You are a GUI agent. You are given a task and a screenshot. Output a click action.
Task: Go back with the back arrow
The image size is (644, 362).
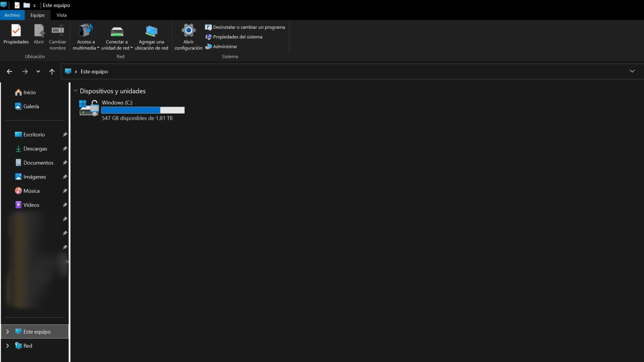click(x=10, y=71)
